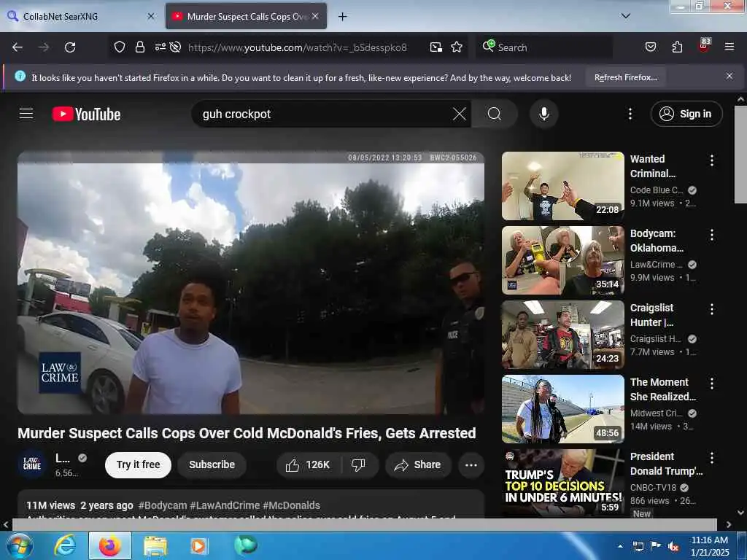Open Windows Explorer folder in taskbar
Viewport: 747px width, 560px height.
(155, 545)
